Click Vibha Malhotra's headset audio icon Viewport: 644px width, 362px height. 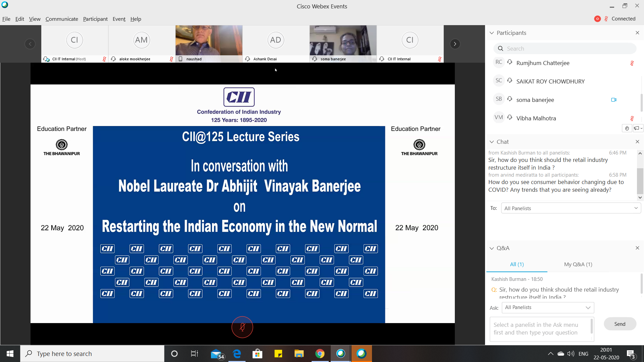510,117
